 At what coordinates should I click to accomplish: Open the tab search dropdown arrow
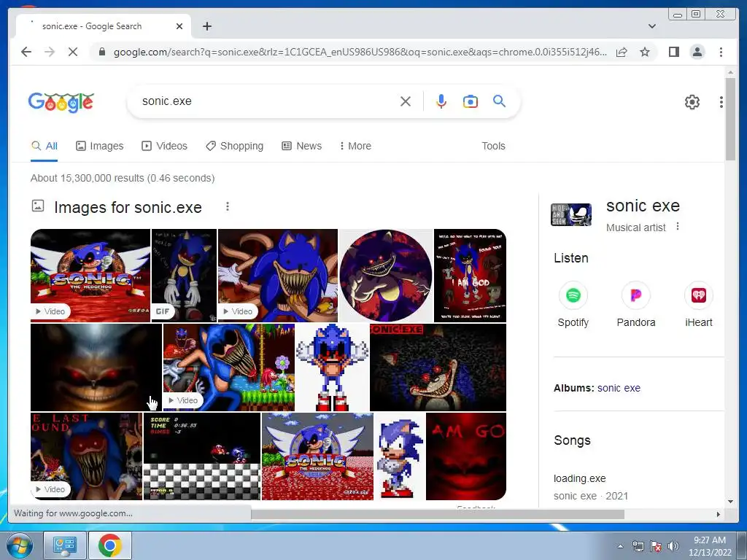[652, 26]
